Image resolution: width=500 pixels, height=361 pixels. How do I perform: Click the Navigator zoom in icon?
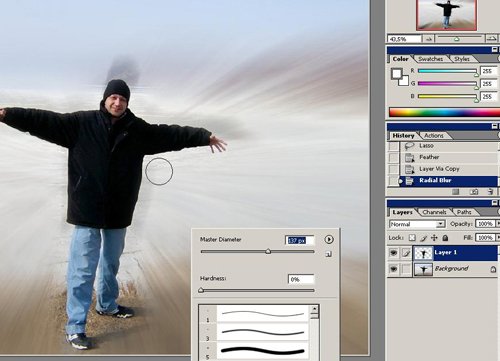492,39
